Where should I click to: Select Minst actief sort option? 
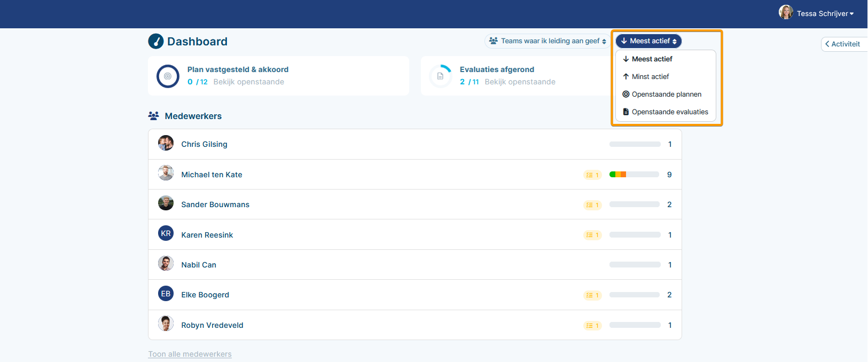click(666, 76)
